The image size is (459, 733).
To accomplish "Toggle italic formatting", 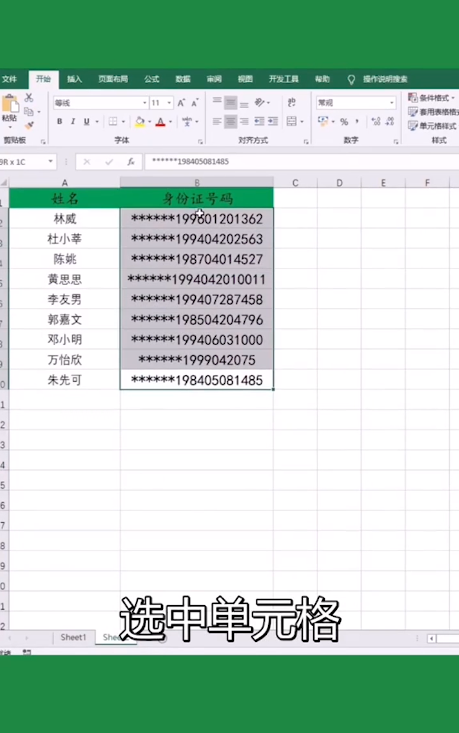I will point(73,122).
